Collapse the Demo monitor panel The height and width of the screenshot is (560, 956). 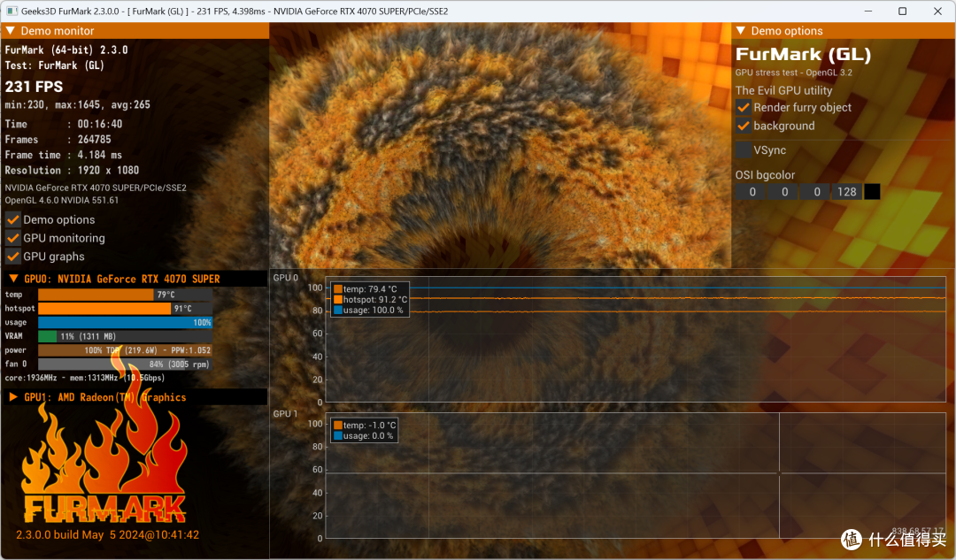11,30
